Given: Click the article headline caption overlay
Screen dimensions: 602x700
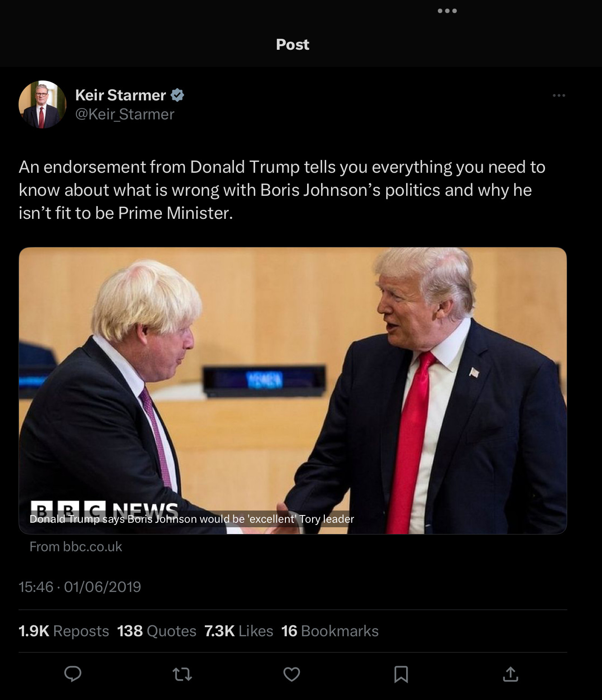Looking at the screenshot, I should 192,519.
